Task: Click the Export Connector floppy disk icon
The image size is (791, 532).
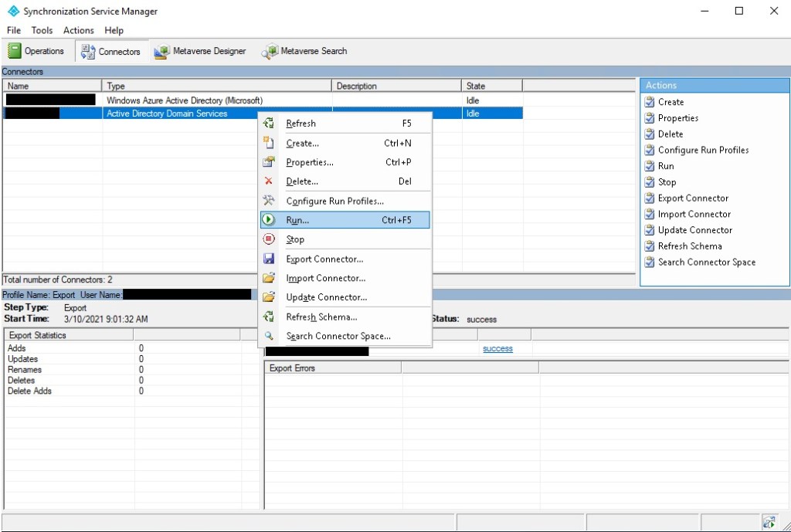Action: (x=269, y=259)
